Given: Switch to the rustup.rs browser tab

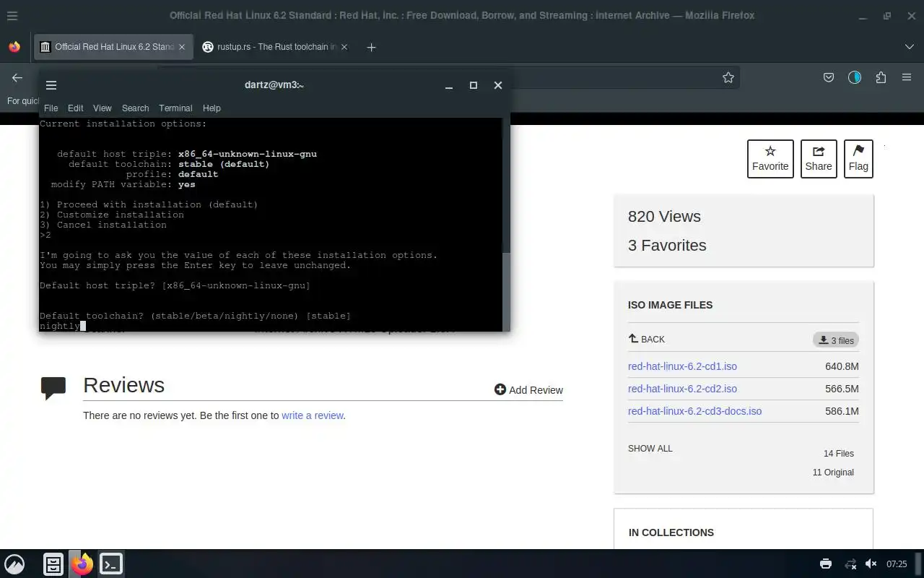Looking at the screenshot, I should (x=269, y=47).
